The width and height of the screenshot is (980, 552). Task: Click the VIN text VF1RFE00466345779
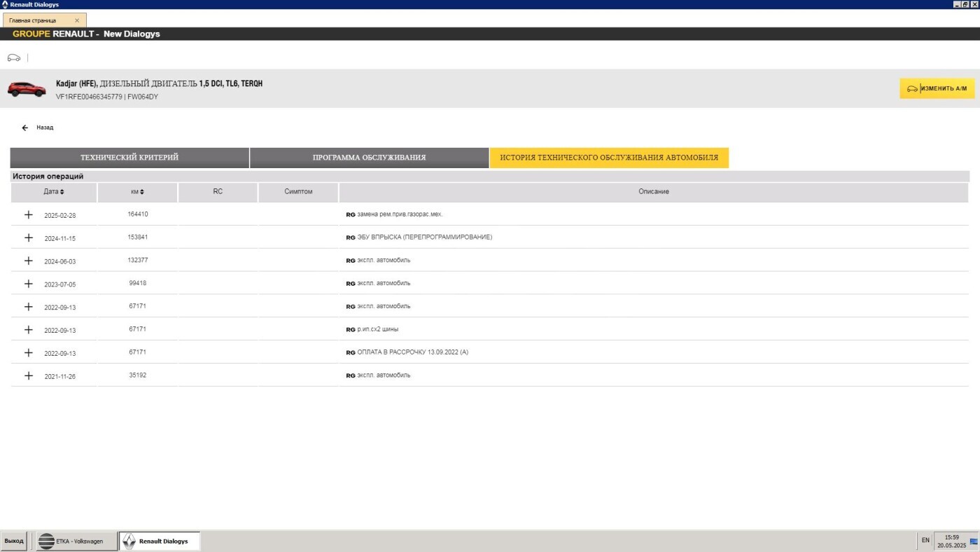coord(89,97)
